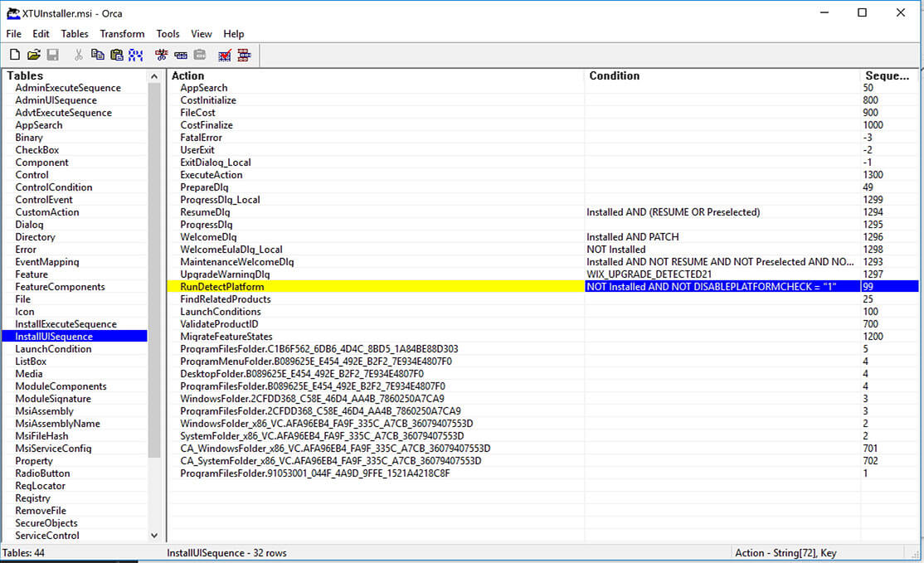Open the Edit menu

(x=41, y=33)
